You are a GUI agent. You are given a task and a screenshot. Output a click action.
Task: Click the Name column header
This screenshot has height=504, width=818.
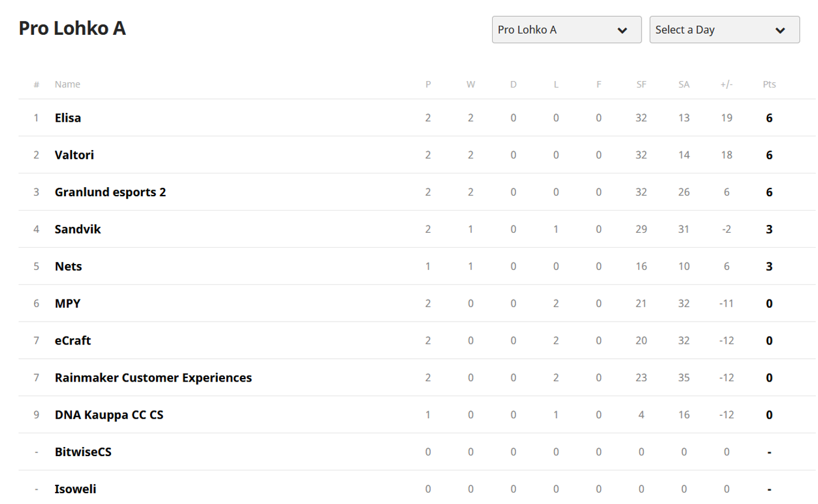click(x=67, y=85)
